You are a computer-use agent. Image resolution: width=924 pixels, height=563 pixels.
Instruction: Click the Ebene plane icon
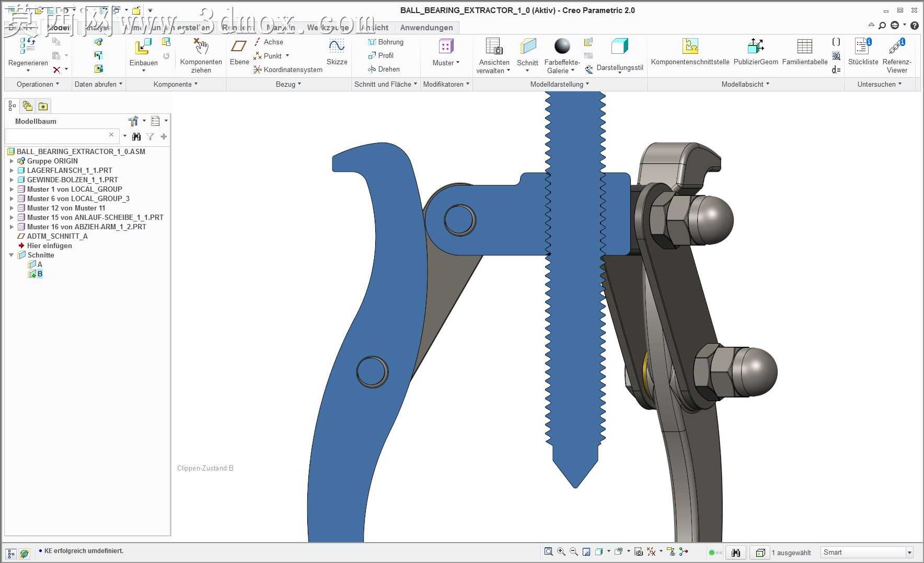click(x=239, y=46)
